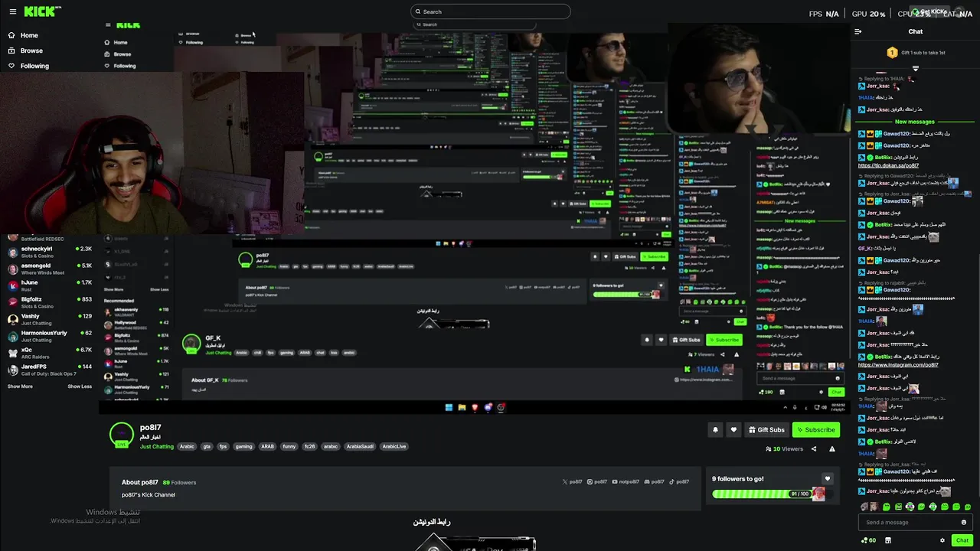Select the ArabicLive tag
Viewport: 980px width, 551px height.
point(394,446)
